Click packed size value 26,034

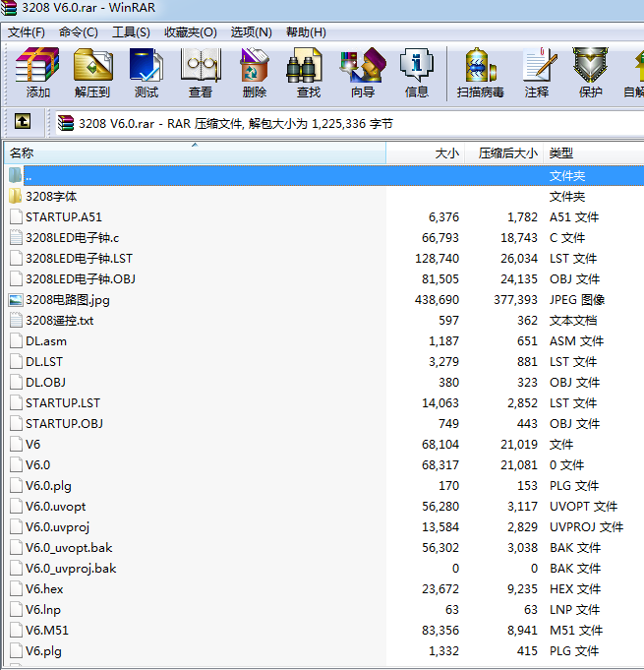519,259
